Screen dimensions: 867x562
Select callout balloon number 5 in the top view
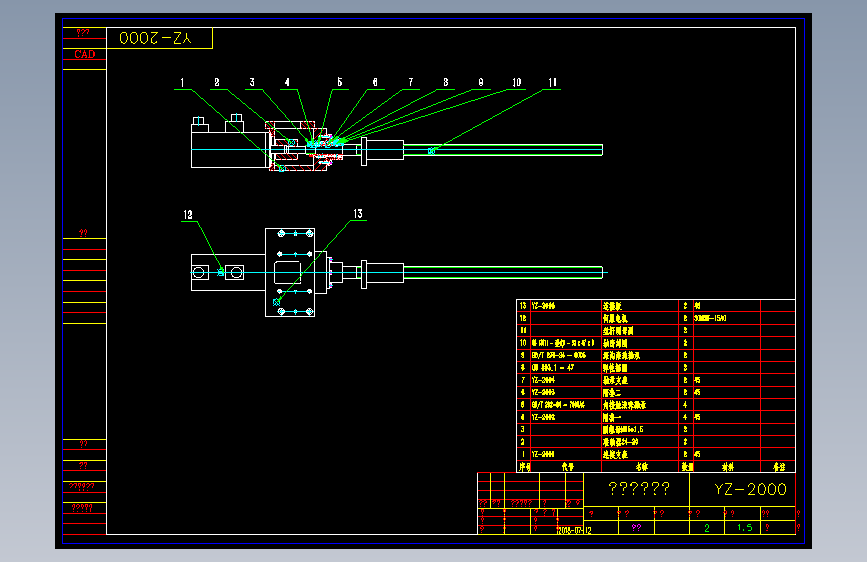[340, 82]
